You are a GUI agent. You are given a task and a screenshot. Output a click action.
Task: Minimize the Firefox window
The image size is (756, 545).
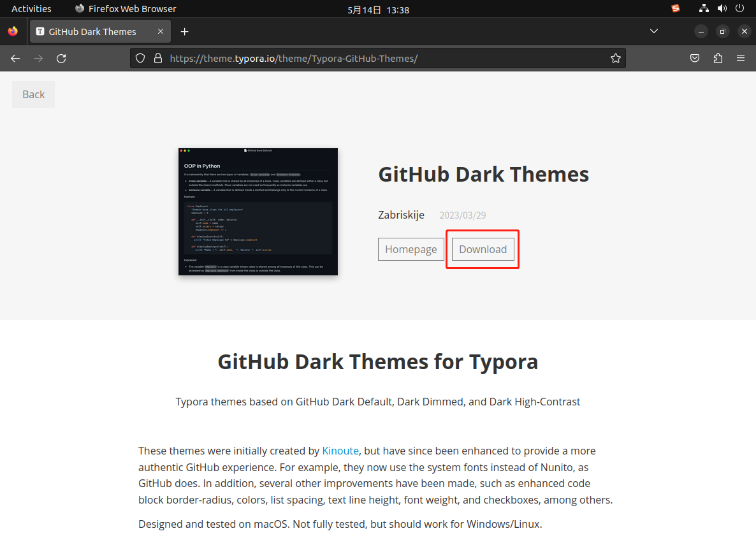701,31
